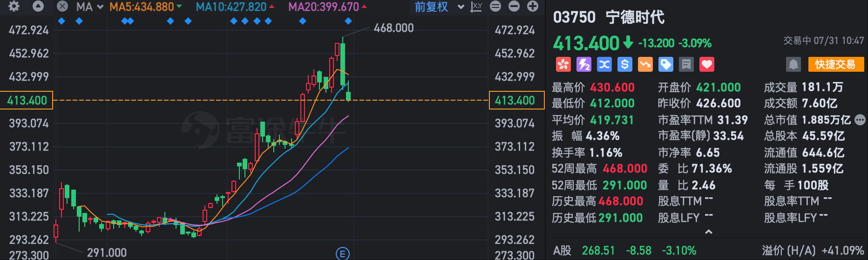Click 成交量 value 181.1万
868x260 pixels.
point(822,87)
